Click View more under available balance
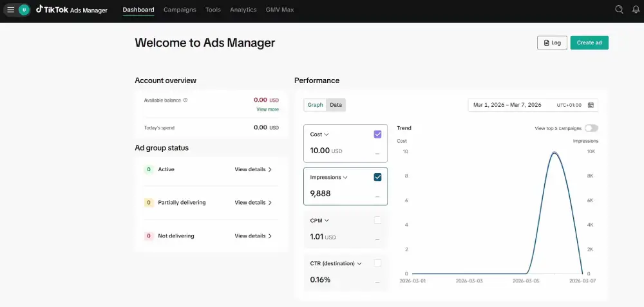 (x=268, y=109)
